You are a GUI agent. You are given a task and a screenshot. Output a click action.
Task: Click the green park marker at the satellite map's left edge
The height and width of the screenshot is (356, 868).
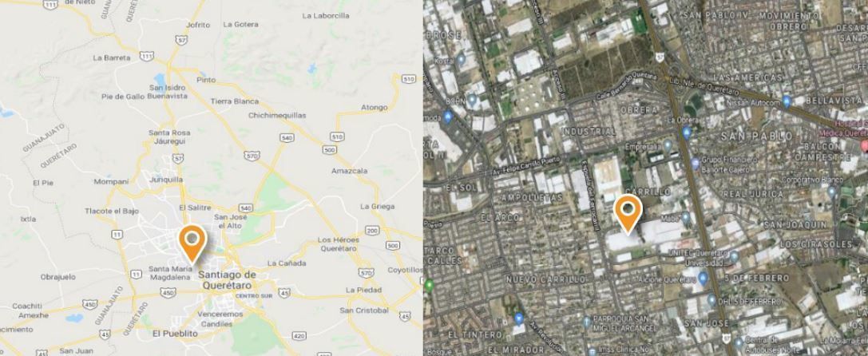[429, 287]
